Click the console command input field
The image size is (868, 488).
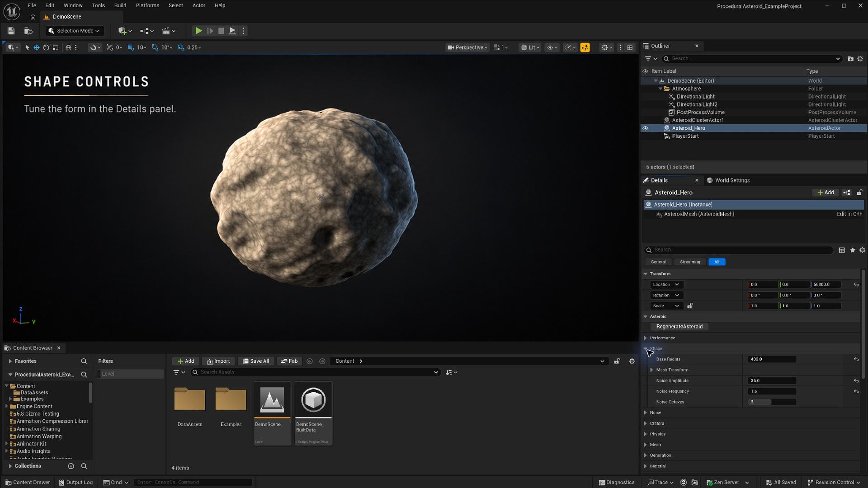[x=193, y=482]
